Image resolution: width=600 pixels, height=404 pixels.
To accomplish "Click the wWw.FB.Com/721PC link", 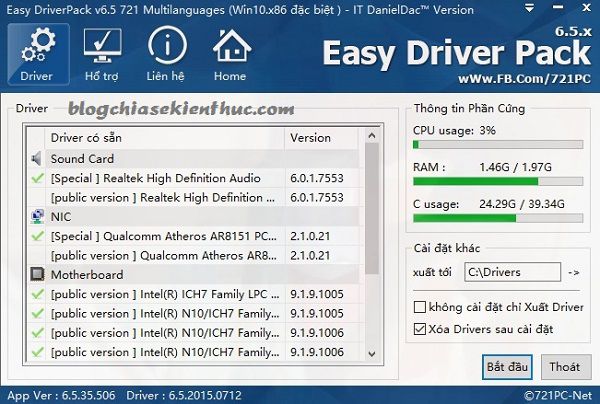I will coord(524,78).
